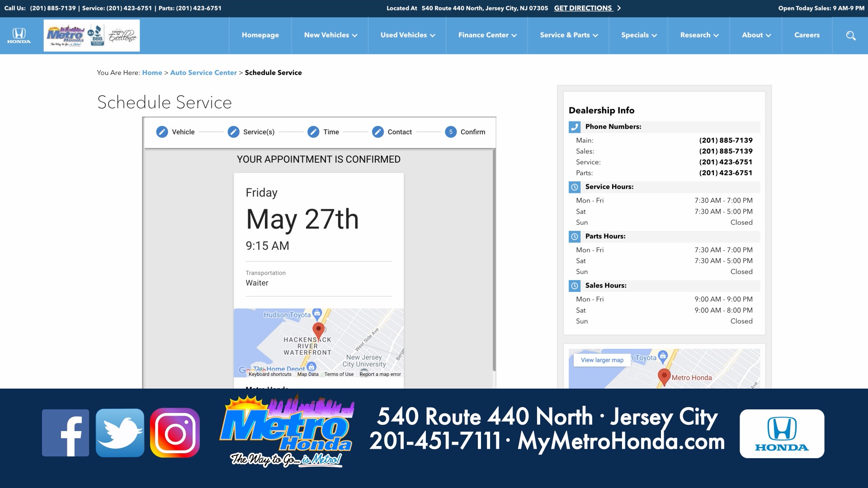Screen dimensions: 868x488
Task: Open the Careers menu item
Action: (x=807, y=35)
